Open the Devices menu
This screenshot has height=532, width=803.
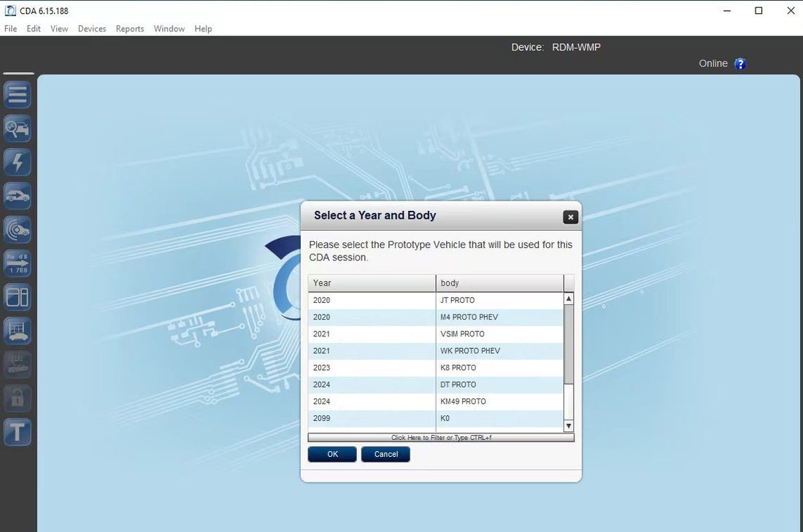click(92, 28)
